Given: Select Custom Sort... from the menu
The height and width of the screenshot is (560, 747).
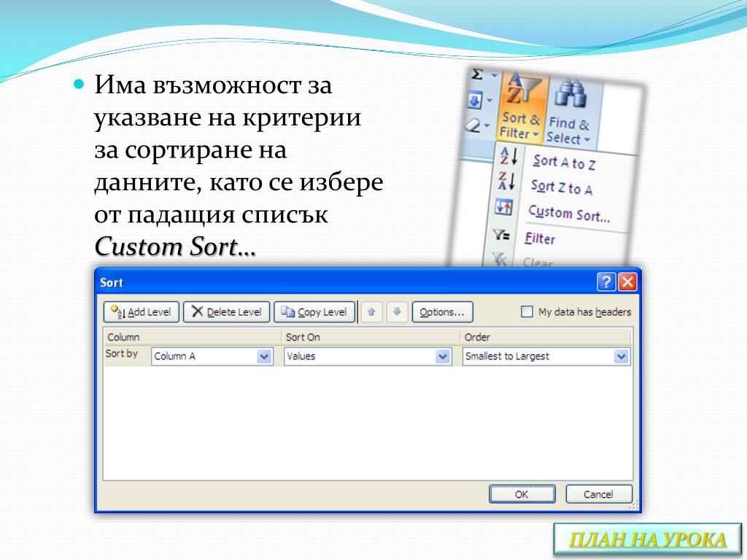Looking at the screenshot, I should pos(569,214).
